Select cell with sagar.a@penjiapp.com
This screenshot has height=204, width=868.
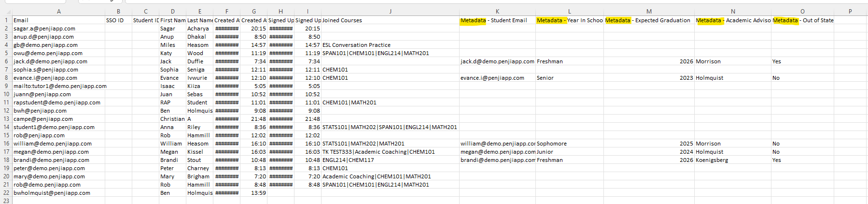[59, 29]
